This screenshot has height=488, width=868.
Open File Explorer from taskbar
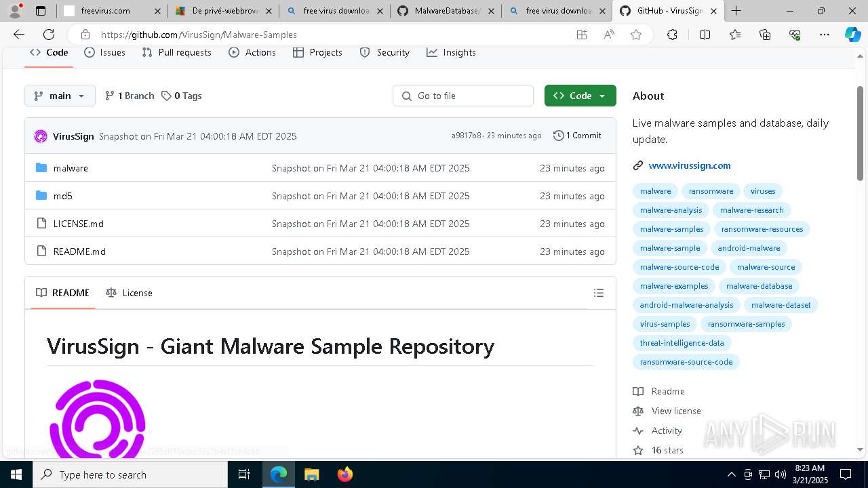click(311, 474)
